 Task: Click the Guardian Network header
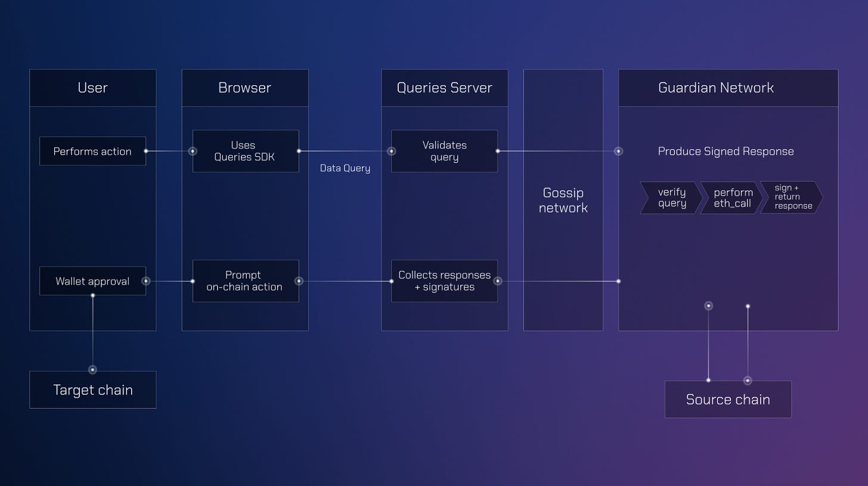(728, 88)
